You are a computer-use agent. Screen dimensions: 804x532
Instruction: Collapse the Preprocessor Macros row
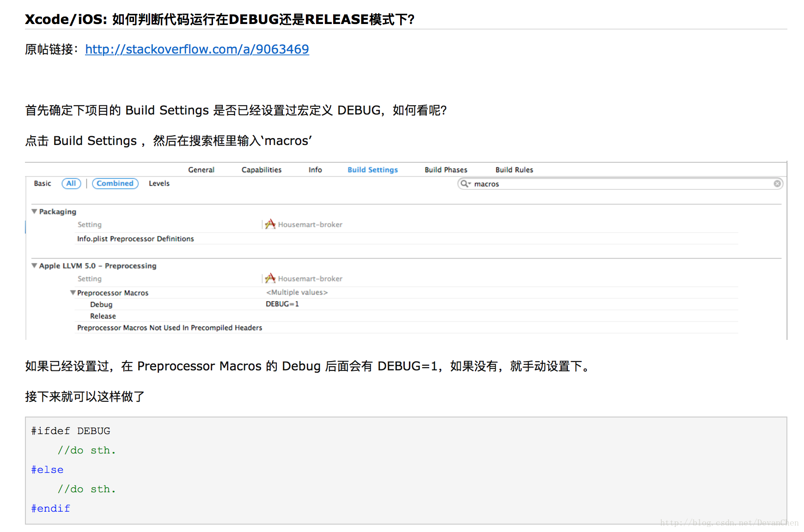click(x=73, y=293)
